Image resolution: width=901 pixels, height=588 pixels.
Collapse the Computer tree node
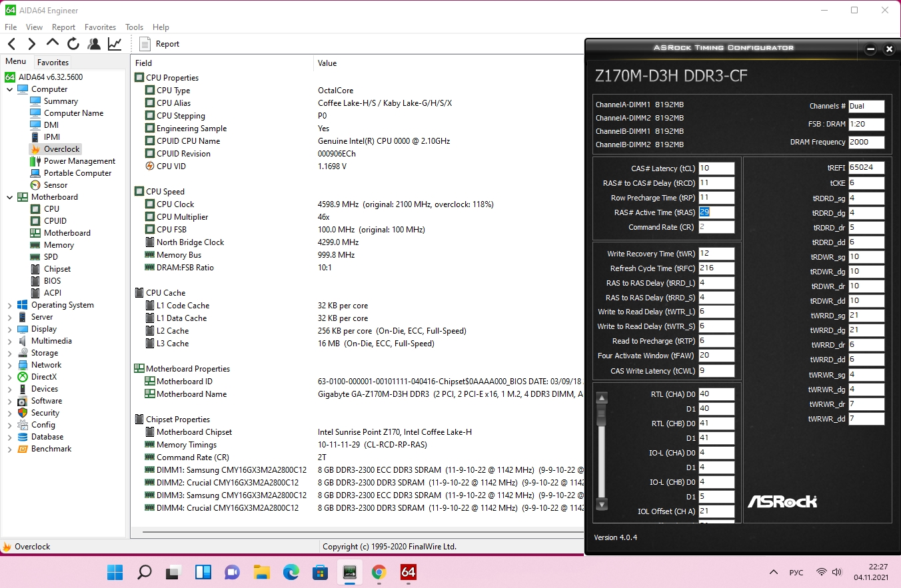click(9, 89)
